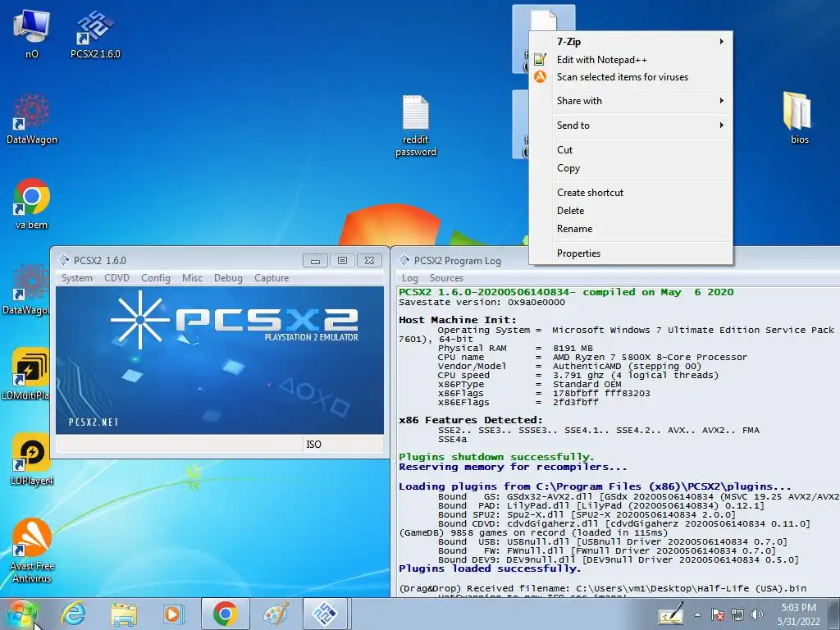Viewport: 840px width, 630px height.
Task: Open the nO computer desktop icon
Action: point(32,33)
